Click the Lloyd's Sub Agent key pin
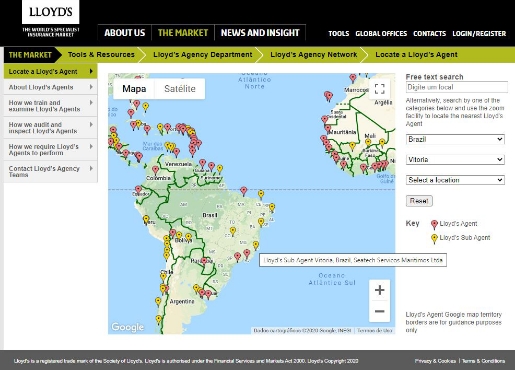515x370 pixels. (x=434, y=239)
